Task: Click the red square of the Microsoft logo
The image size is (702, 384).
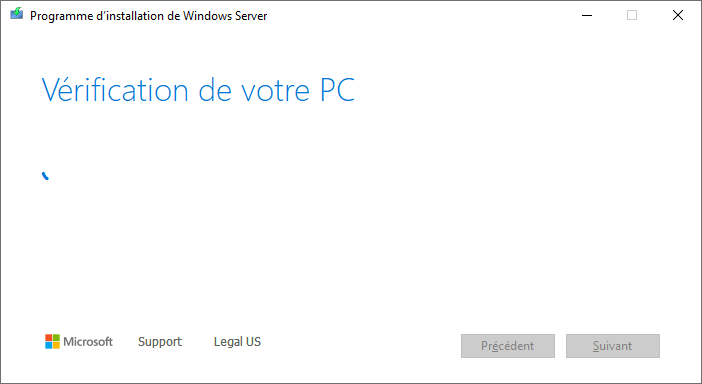Action: (x=49, y=338)
